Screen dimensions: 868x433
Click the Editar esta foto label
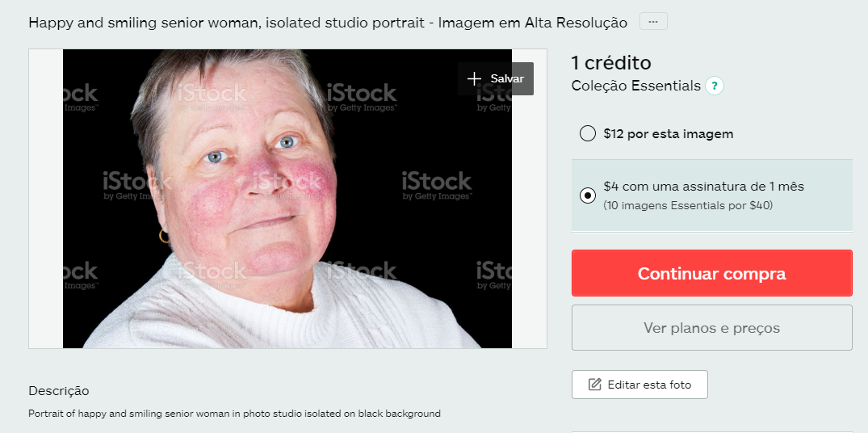tap(649, 385)
